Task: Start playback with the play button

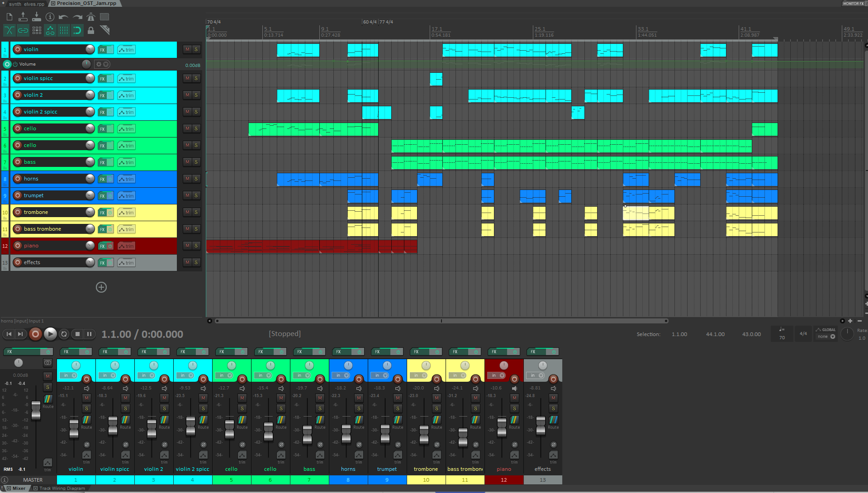Action: [50, 334]
